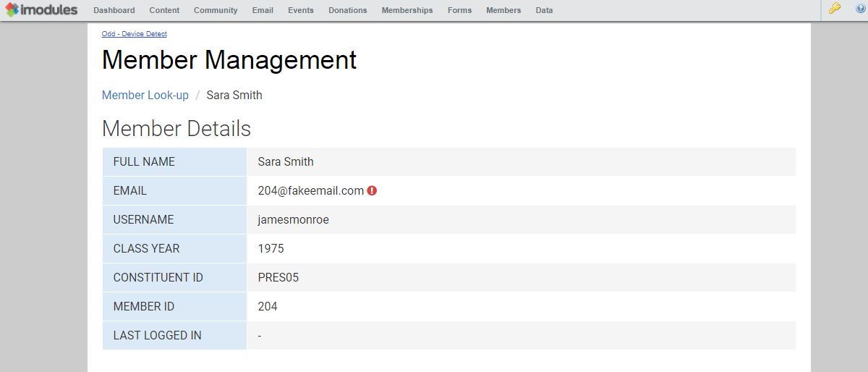Open the Dashboard menu
Viewport: 868px width, 372px height.
(114, 10)
